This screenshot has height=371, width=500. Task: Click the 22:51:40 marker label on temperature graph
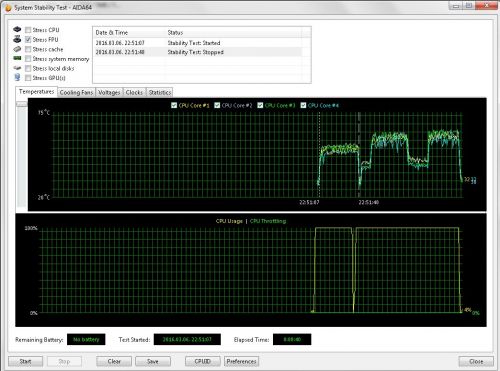coord(369,202)
